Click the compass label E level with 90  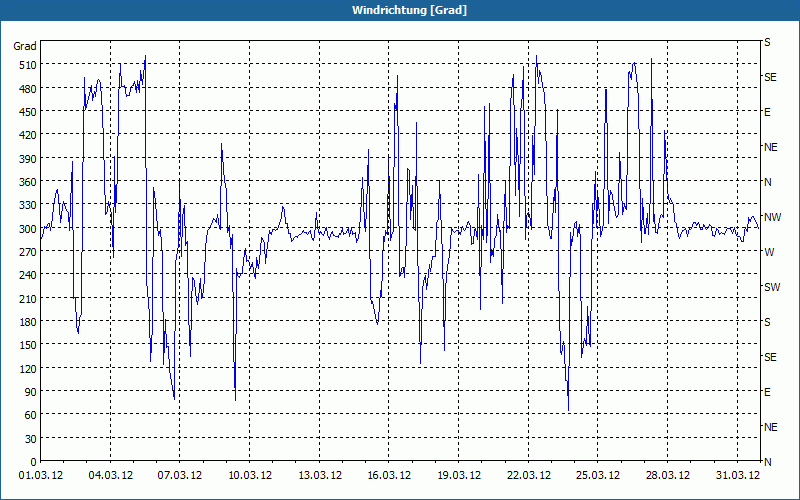(x=767, y=392)
